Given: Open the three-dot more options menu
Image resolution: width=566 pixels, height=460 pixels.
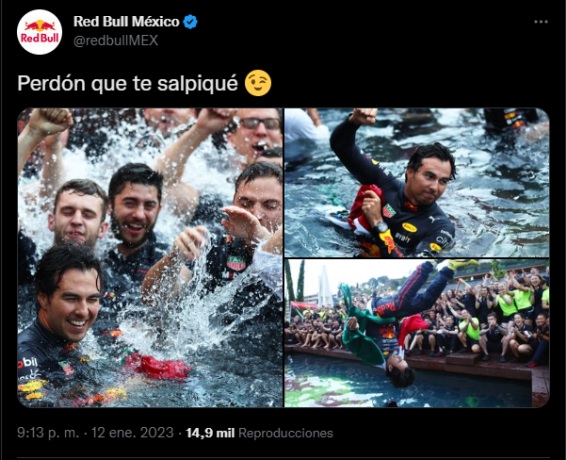Looking at the screenshot, I should 541,22.
